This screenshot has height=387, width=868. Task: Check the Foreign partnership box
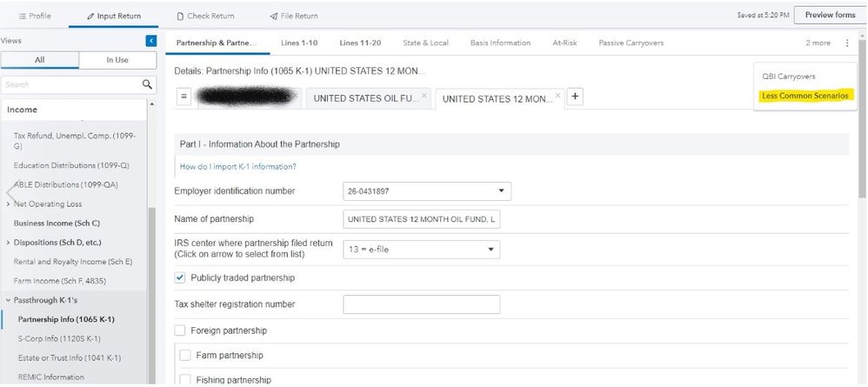180,330
